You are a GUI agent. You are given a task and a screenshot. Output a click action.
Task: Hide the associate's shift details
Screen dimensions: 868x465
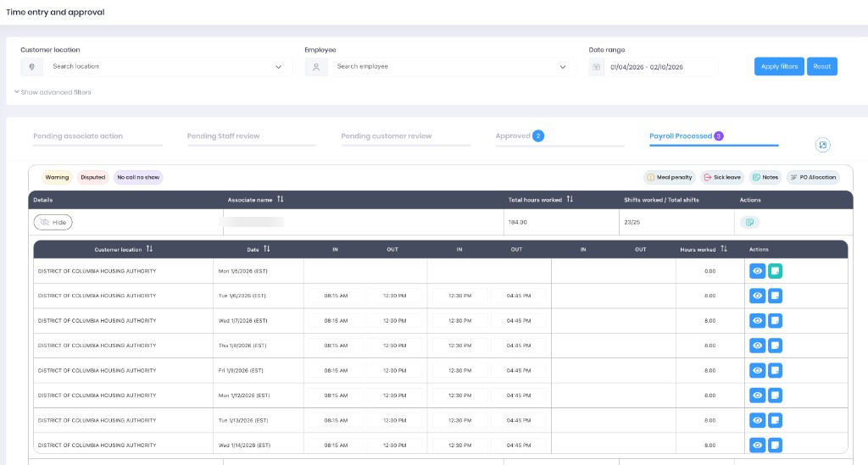(x=53, y=222)
